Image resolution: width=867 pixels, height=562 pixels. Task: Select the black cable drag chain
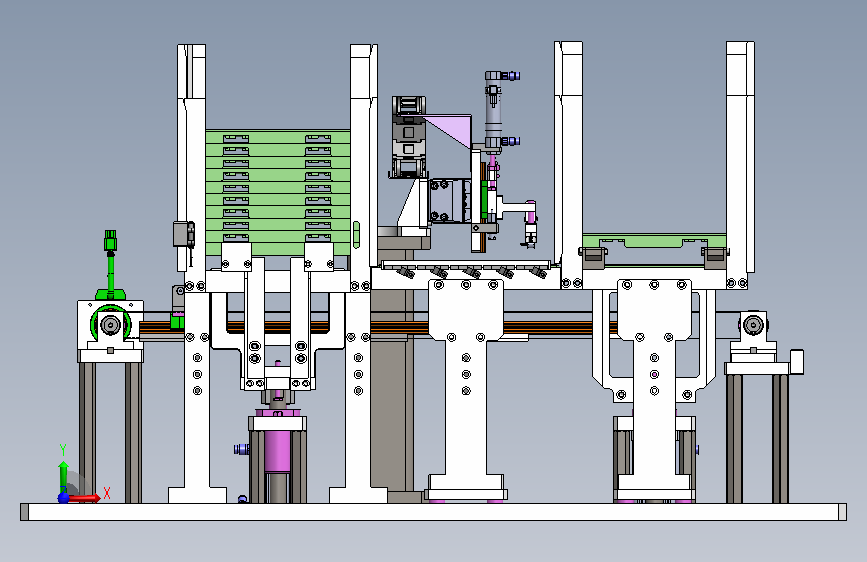coord(409,137)
